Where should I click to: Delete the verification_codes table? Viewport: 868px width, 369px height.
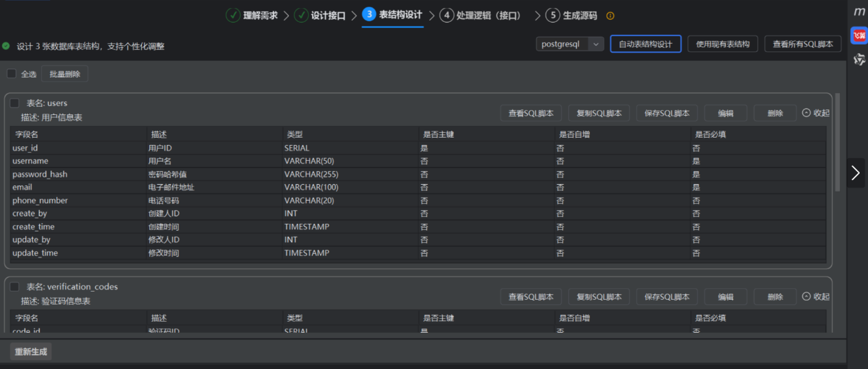click(775, 296)
